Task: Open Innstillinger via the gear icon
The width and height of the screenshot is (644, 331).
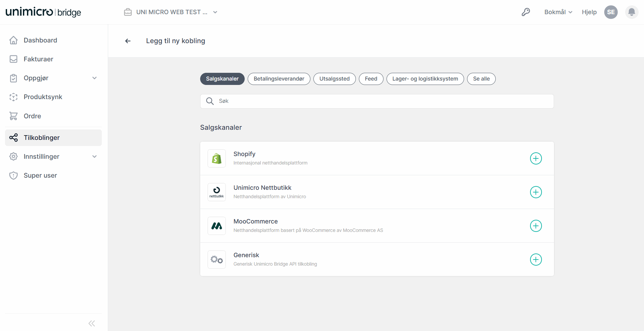Action: 13,156
